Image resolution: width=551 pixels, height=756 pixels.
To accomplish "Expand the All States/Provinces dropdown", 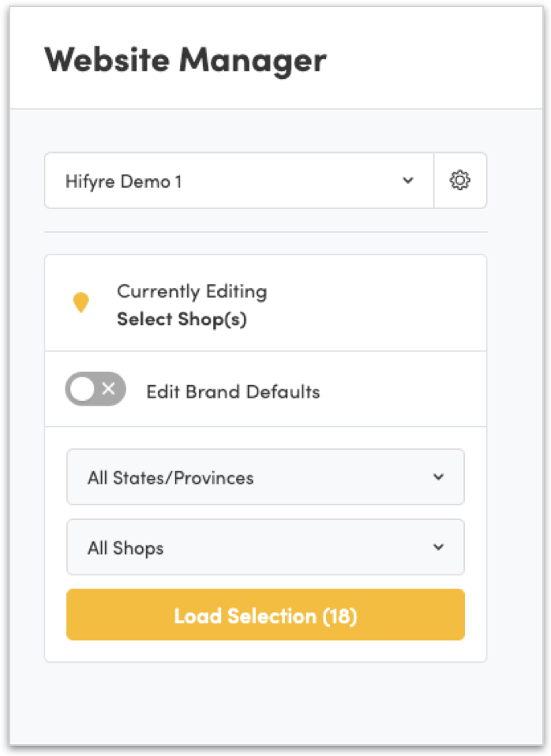I will tap(265, 477).
